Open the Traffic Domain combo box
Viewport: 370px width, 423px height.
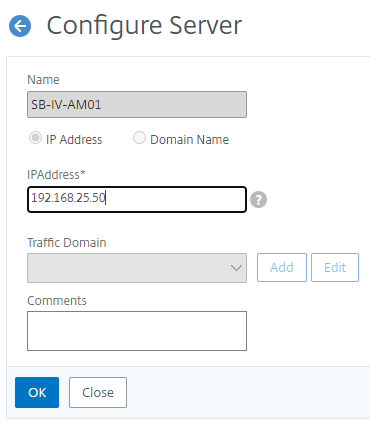tap(137, 268)
